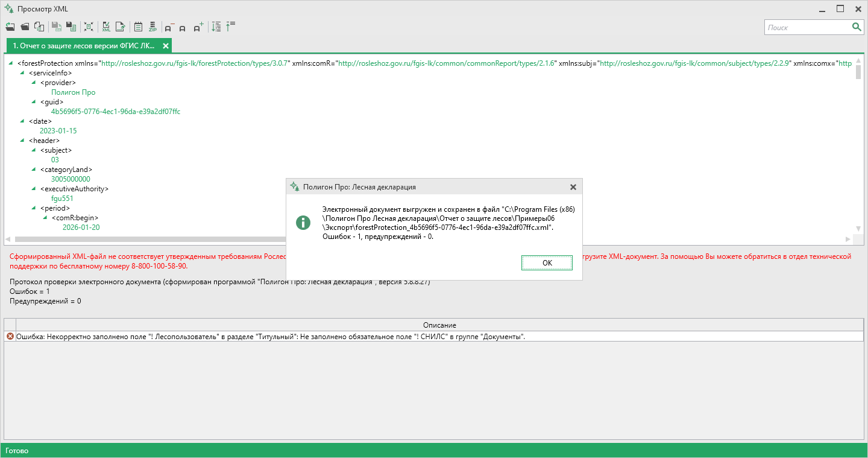Click the 'Готово' status bar text

click(x=17, y=451)
